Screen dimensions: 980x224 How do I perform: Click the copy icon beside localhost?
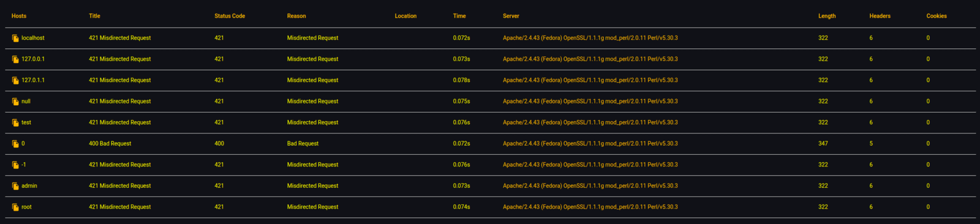point(15,38)
